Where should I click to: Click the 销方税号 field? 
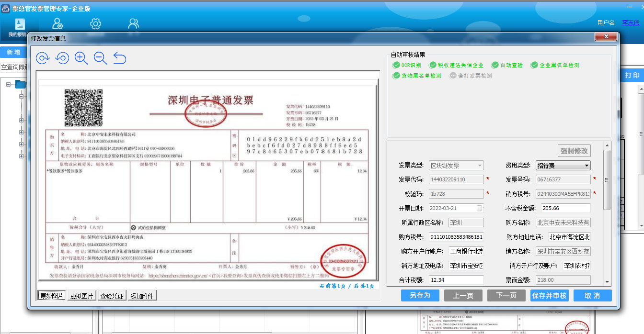(563, 194)
